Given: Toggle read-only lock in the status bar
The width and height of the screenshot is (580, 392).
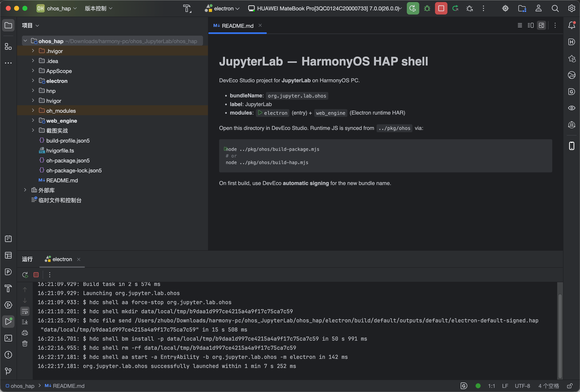Looking at the screenshot, I should 570,386.
